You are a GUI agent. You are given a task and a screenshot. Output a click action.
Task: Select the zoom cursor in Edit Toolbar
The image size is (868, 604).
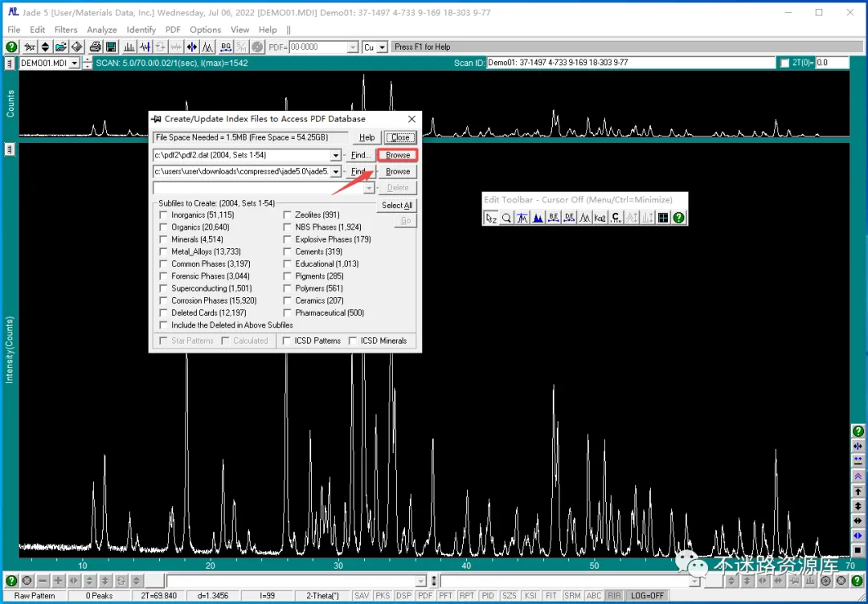pos(490,218)
